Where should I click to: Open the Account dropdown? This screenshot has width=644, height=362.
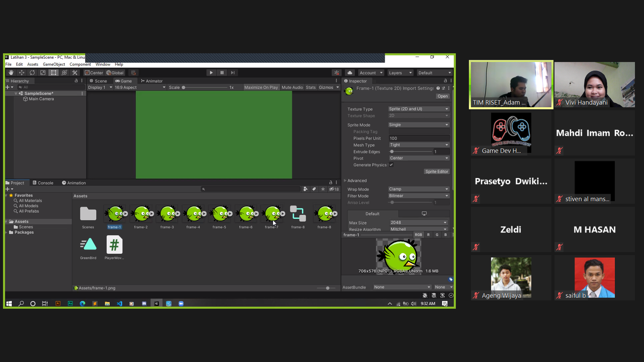click(371, 73)
